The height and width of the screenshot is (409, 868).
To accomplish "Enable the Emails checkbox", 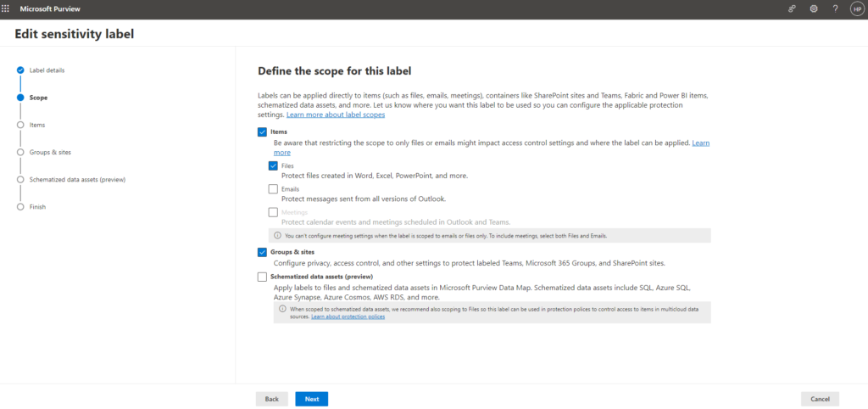I will coord(273,188).
